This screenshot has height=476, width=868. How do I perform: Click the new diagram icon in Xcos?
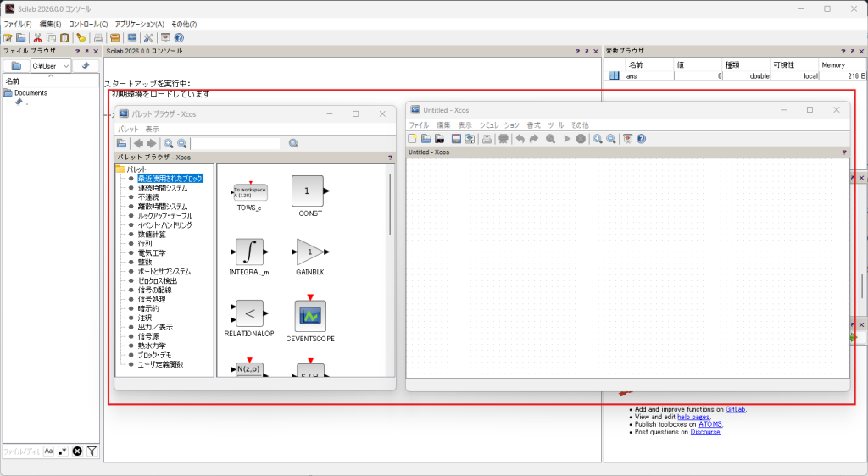click(413, 139)
